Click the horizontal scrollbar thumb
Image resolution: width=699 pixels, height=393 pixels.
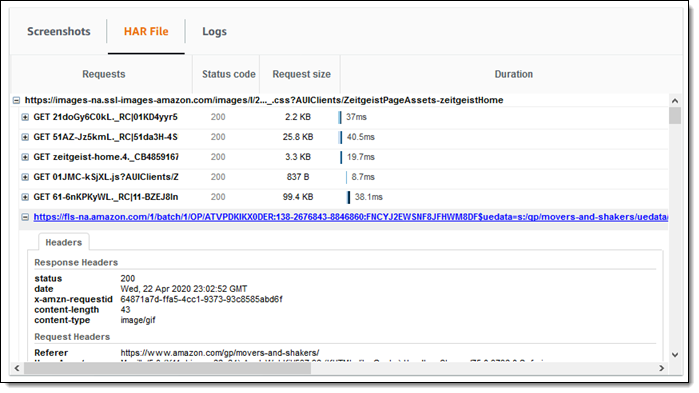tap(167, 368)
